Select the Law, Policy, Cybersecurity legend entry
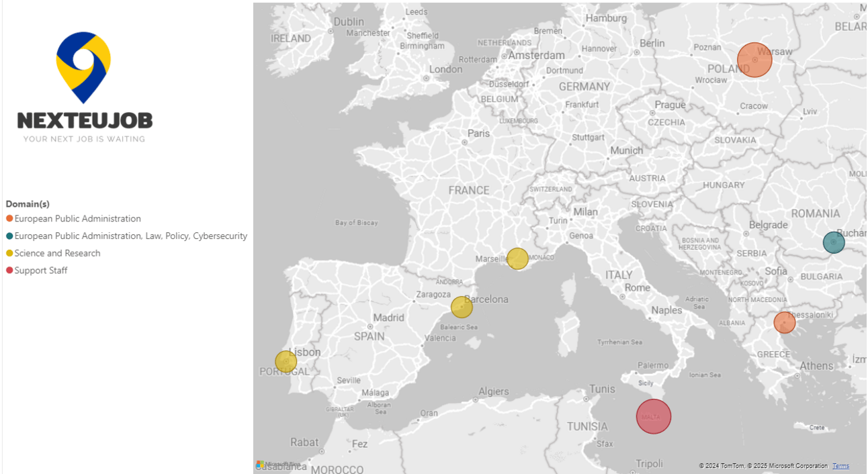Viewport: 868px width, 474px height. click(130, 236)
